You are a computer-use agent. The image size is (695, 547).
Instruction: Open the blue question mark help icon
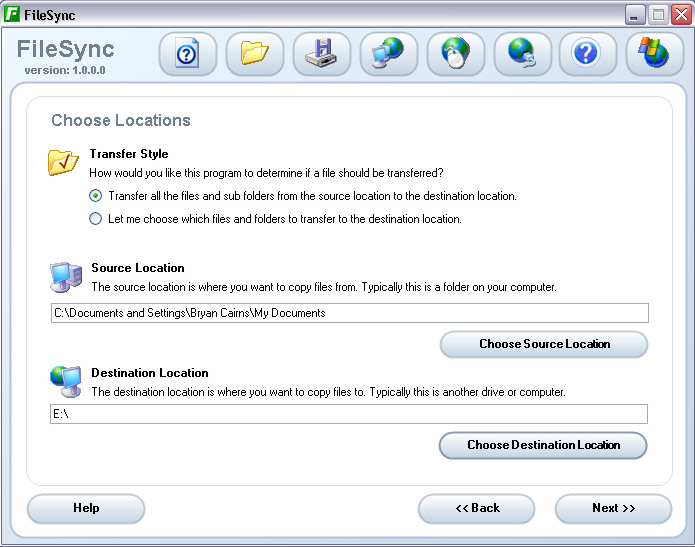point(587,54)
